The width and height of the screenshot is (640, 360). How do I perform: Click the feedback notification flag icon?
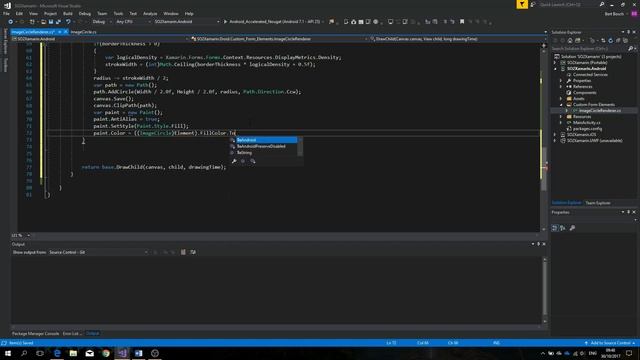click(x=522, y=4)
